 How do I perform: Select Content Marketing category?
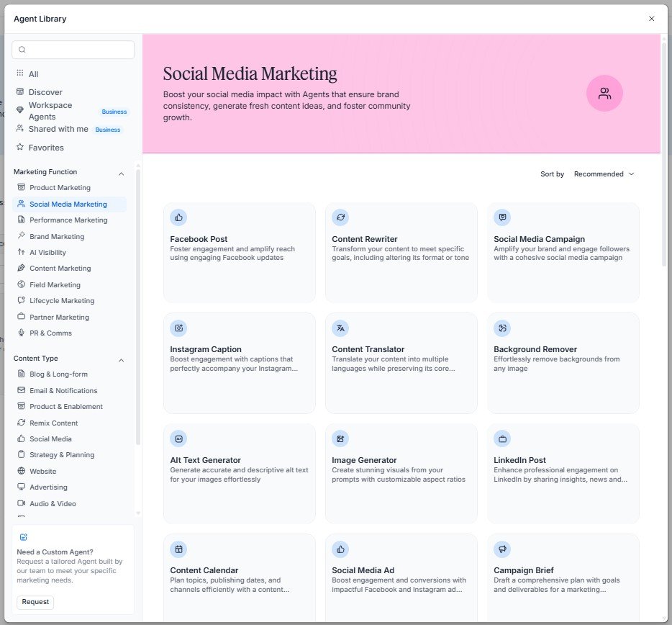pos(69,269)
